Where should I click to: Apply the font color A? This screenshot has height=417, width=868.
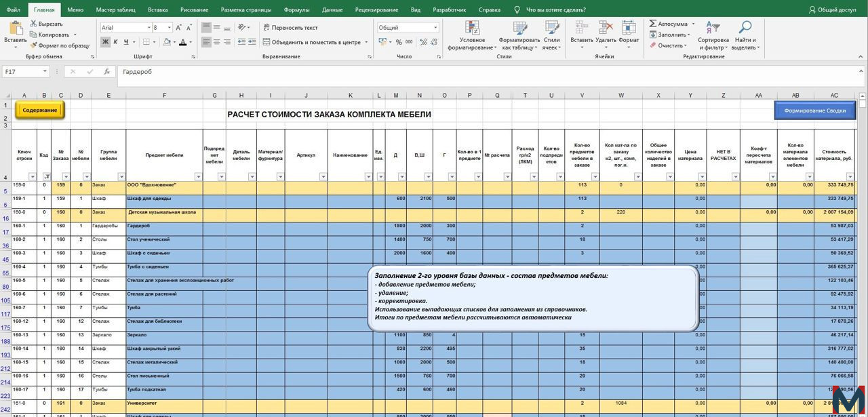pos(182,42)
